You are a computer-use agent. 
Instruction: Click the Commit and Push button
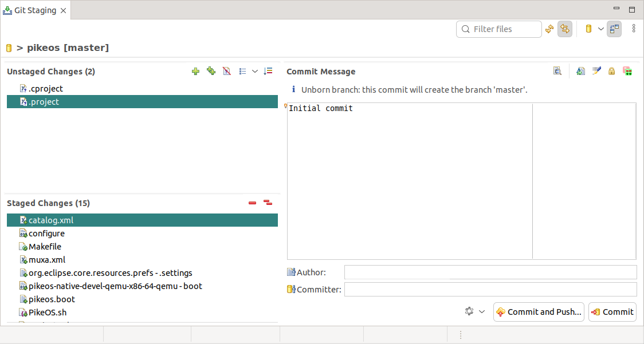click(x=539, y=312)
